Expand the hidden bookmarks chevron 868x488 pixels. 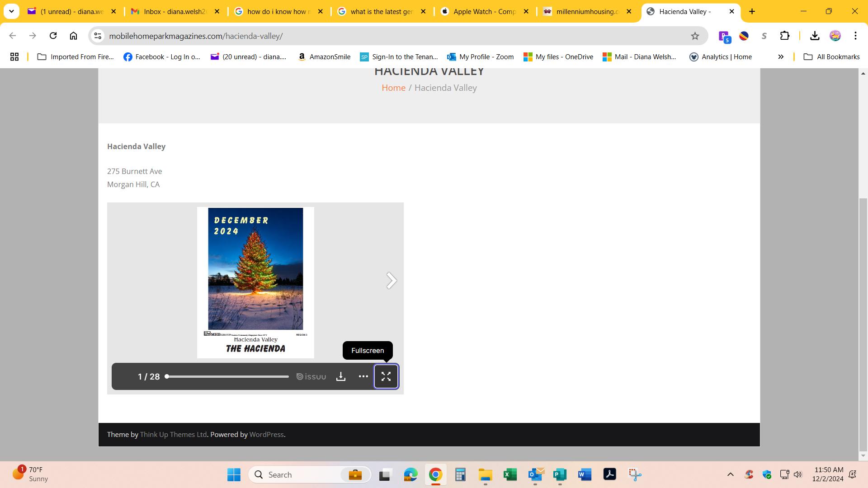point(781,56)
